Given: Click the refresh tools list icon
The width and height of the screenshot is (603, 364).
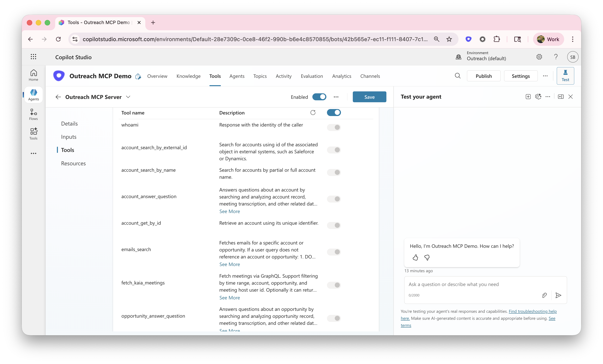Looking at the screenshot, I should pyautogui.click(x=313, y=113).
